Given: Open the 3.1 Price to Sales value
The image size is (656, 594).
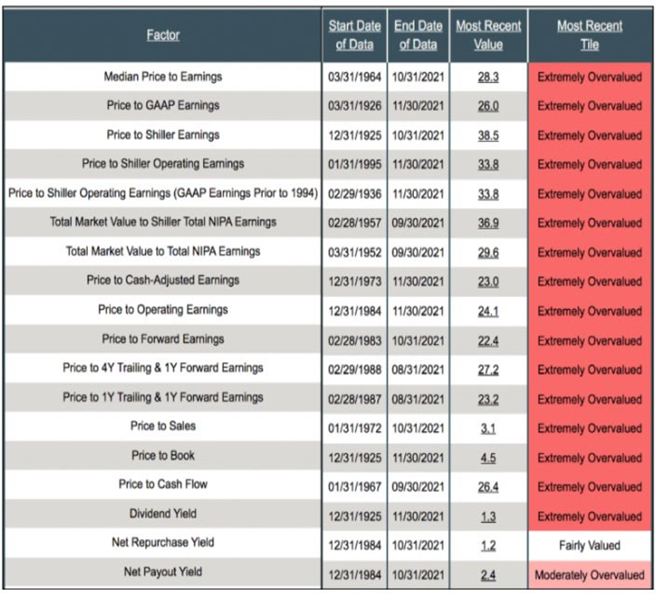Looking at the screenshot, I should [488, 429].
